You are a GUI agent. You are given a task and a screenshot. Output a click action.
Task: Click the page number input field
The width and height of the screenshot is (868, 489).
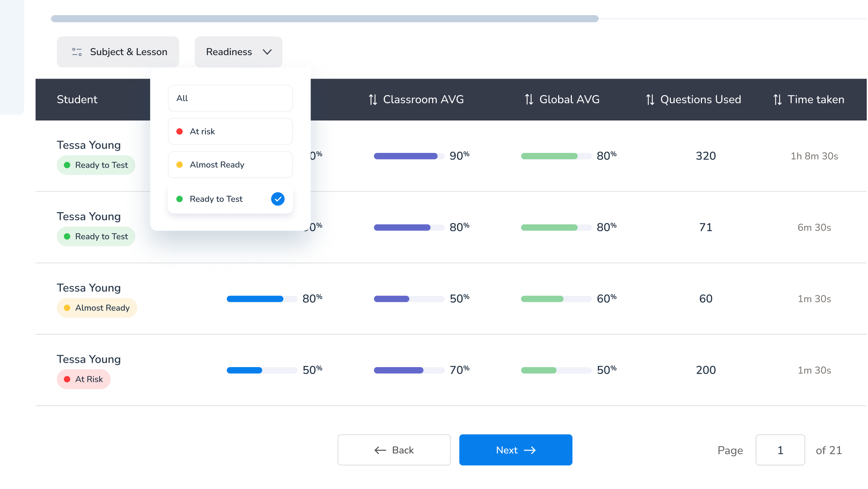pos(780,450)
